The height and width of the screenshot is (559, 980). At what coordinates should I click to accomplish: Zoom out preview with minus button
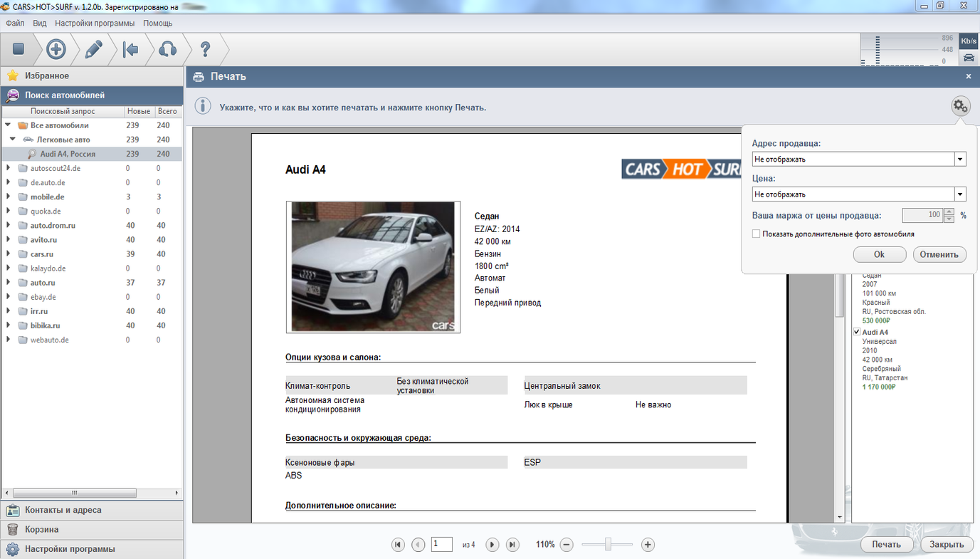[567, 544]
